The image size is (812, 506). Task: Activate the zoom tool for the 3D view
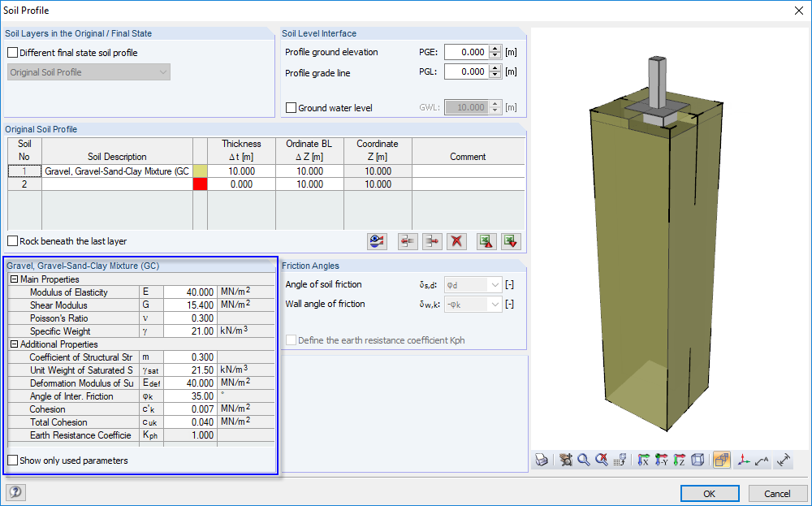pyautogui.click(x=584, y=460)
